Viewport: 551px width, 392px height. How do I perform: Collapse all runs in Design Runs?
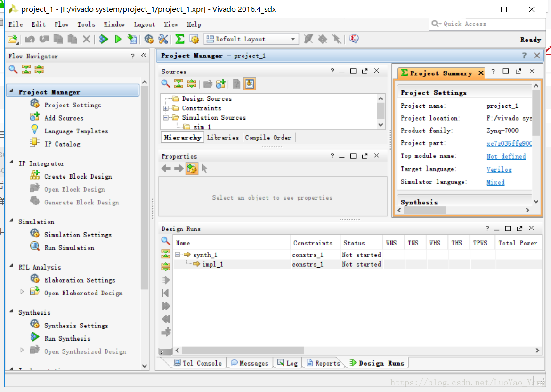coord(165,254)
